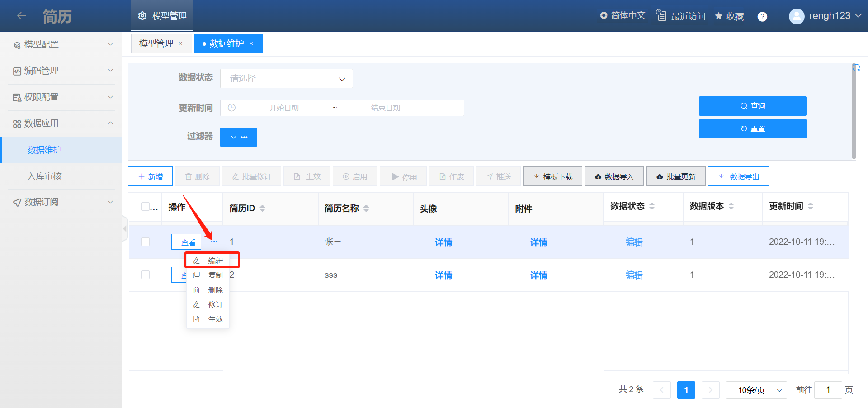Select 生效 in the context menu
Viewport: 868px width, 408px height.
coord(208,319)
